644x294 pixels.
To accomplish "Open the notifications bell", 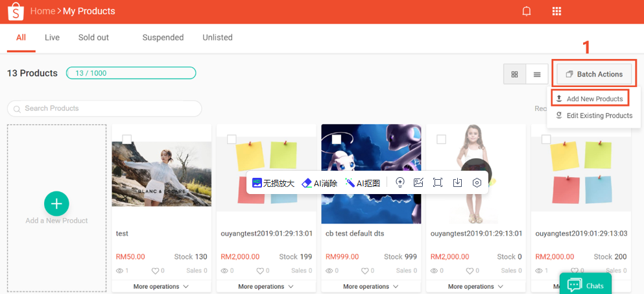I will click(x=527, y=11).
